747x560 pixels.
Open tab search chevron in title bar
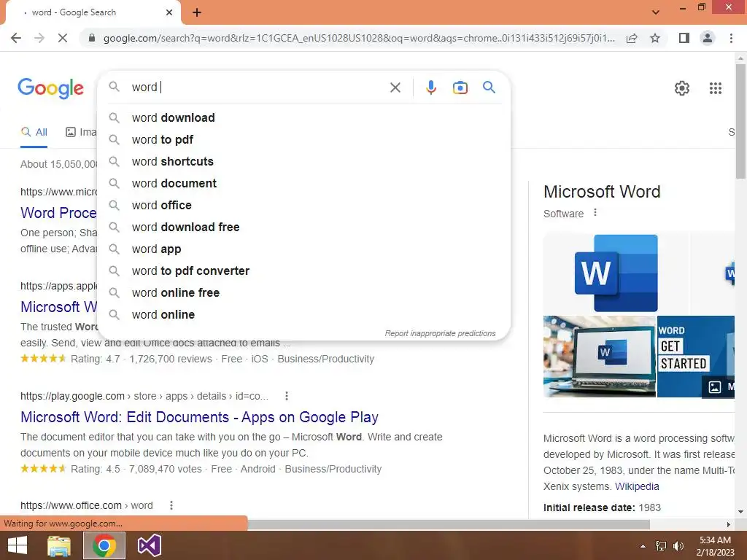coord(656,12)
